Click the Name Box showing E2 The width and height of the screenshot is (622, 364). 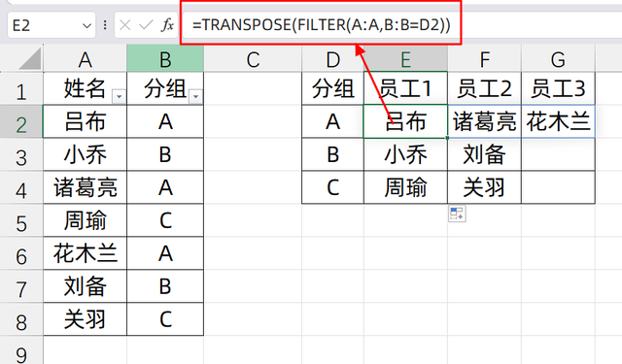pyautogui.click(x=52, y=25)
